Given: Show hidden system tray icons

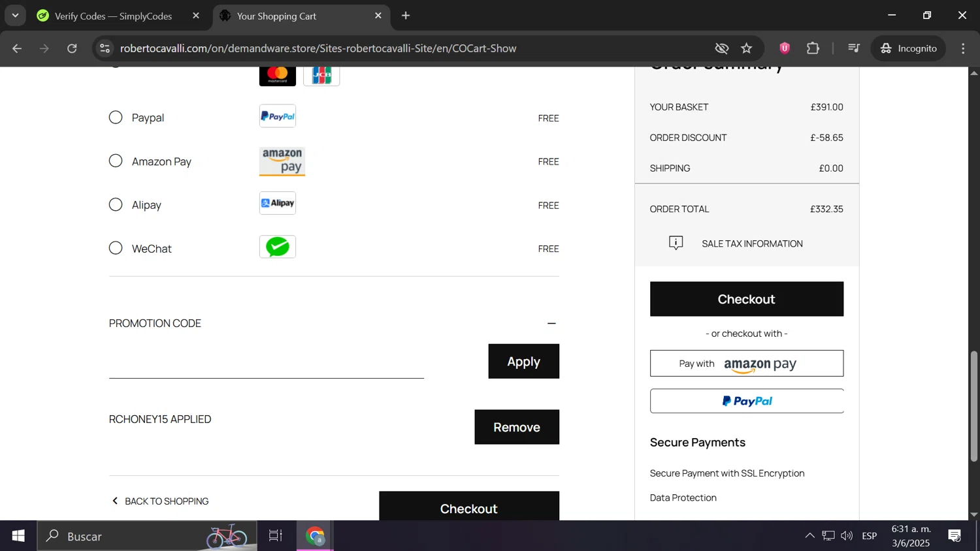Looking at the screenshot, I should (809, 536).
